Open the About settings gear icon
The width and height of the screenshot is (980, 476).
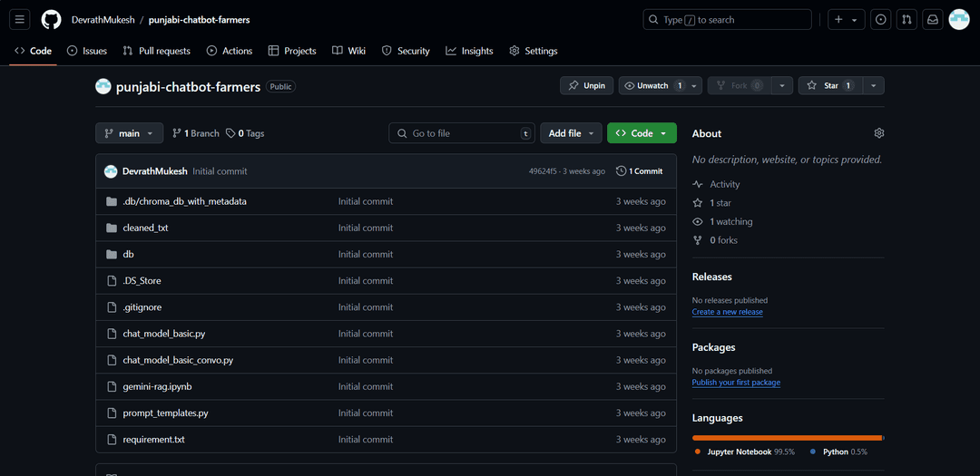878,133
